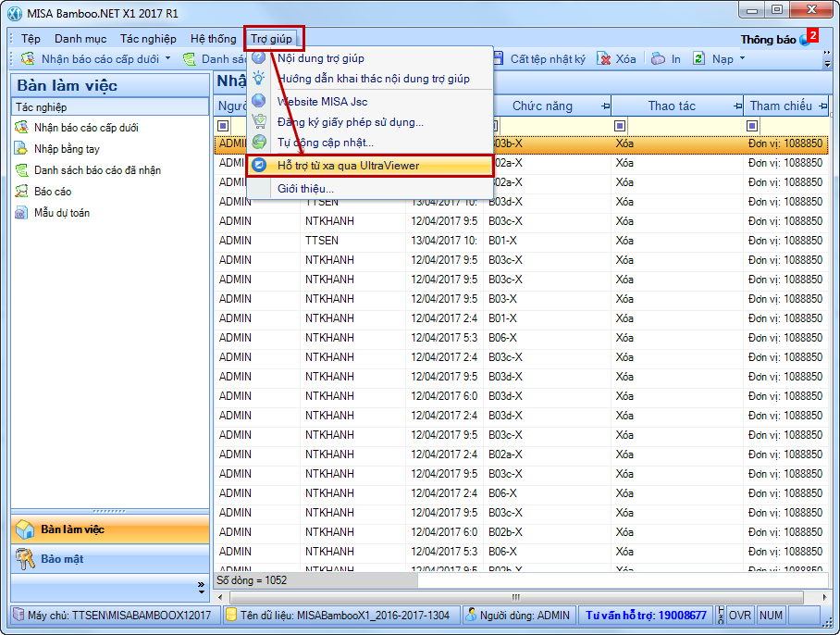
Task: Click the Mẫu dự toán sidebar icon
Action: click(21, 213)
